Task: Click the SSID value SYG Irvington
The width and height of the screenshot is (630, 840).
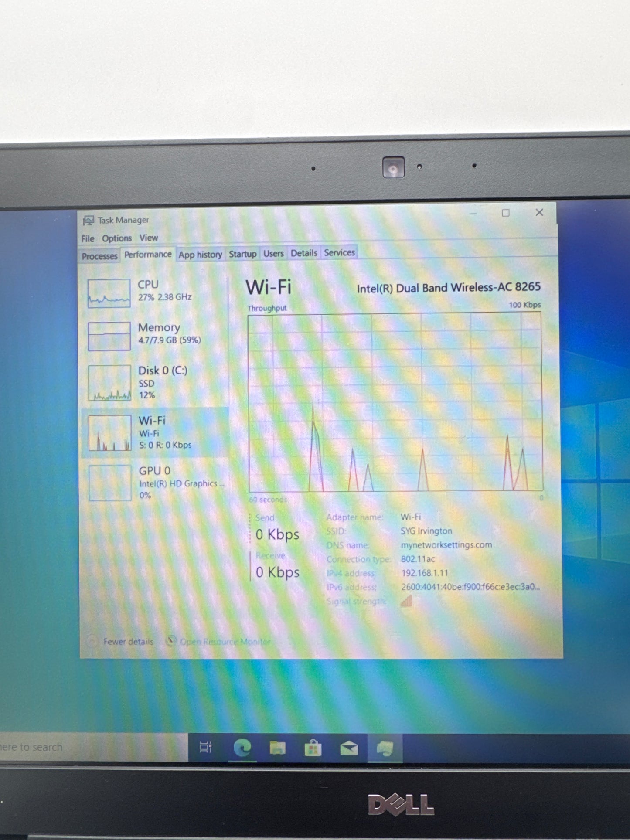Action: coord(426,531)
